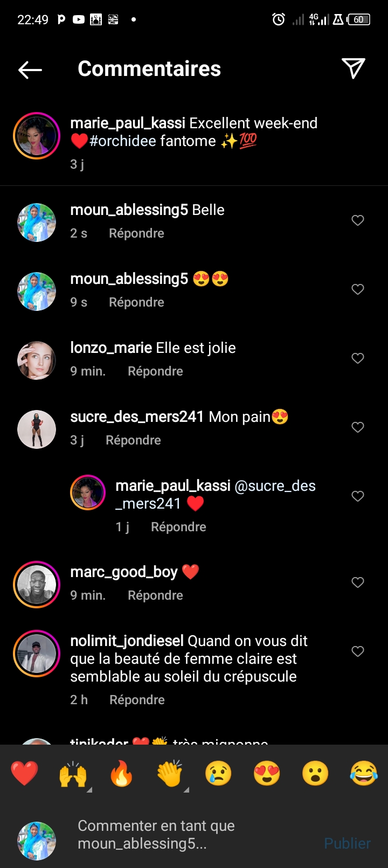This screenshot has height=868, width=388.
Task: Open marc_good_boy's profile picture
Action: (37, 585)
